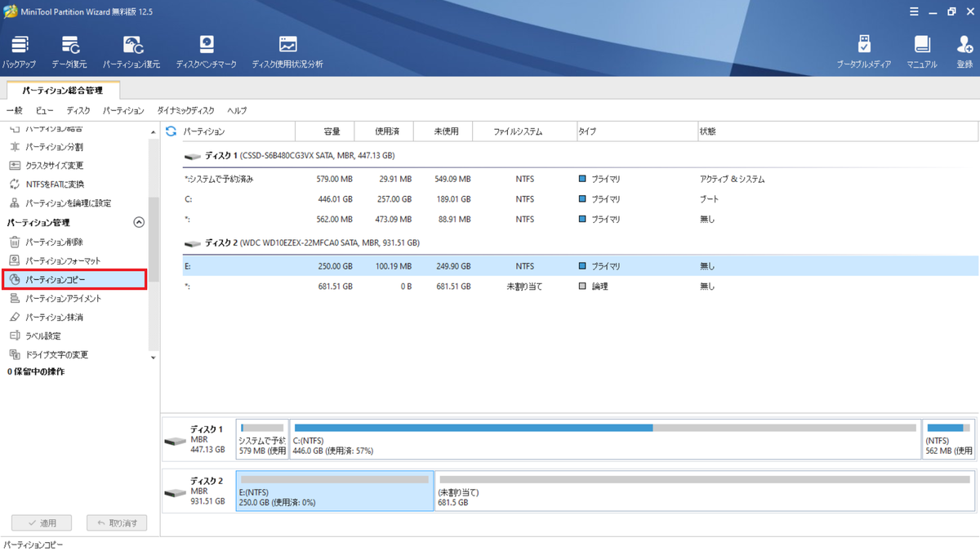Click sidebar scroll down arrow
Viewport: 980px width, 551px height.
[x=154, y=358]
